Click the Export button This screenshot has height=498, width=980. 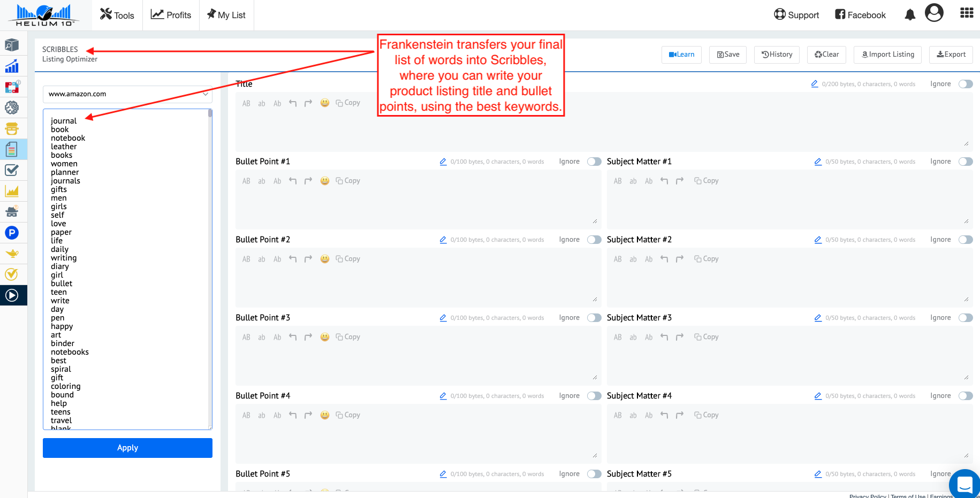click(951, 55)
